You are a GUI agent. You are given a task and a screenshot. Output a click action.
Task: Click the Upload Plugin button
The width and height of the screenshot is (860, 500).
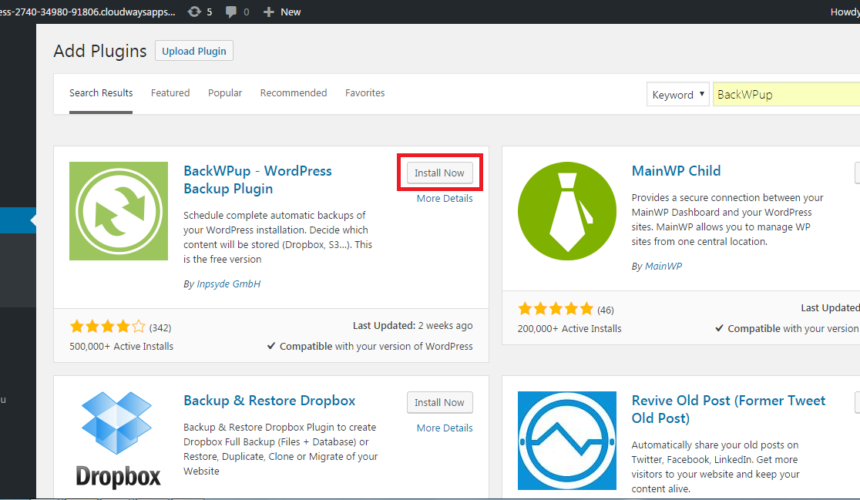coord(194,51)
